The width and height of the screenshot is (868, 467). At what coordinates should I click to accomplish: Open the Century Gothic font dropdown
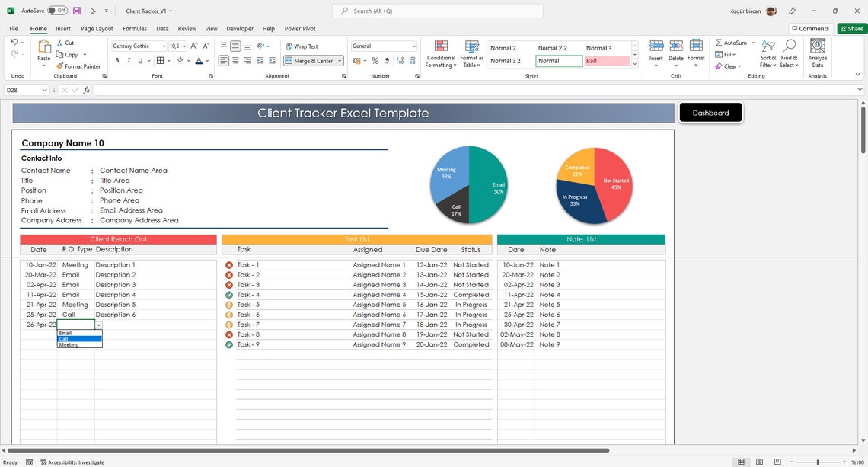coord(164,46)
